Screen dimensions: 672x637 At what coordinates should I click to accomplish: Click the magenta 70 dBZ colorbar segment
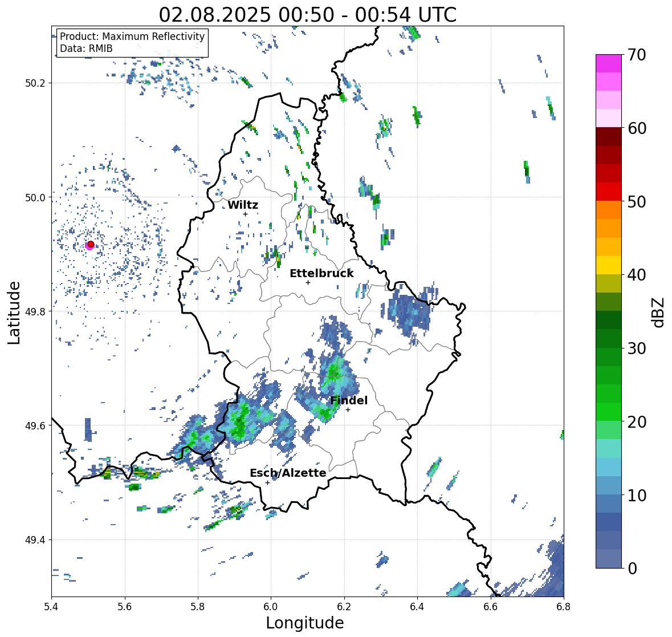pos(609,63)
